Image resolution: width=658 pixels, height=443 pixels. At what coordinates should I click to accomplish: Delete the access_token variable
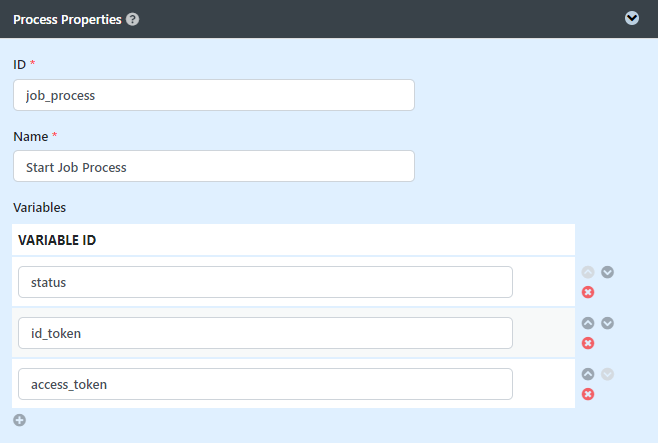588,394
